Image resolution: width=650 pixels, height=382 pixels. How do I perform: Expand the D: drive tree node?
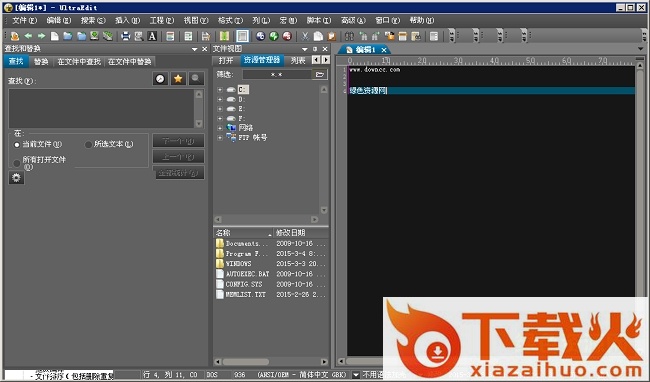pyautogui.click(x=220, y=99)
